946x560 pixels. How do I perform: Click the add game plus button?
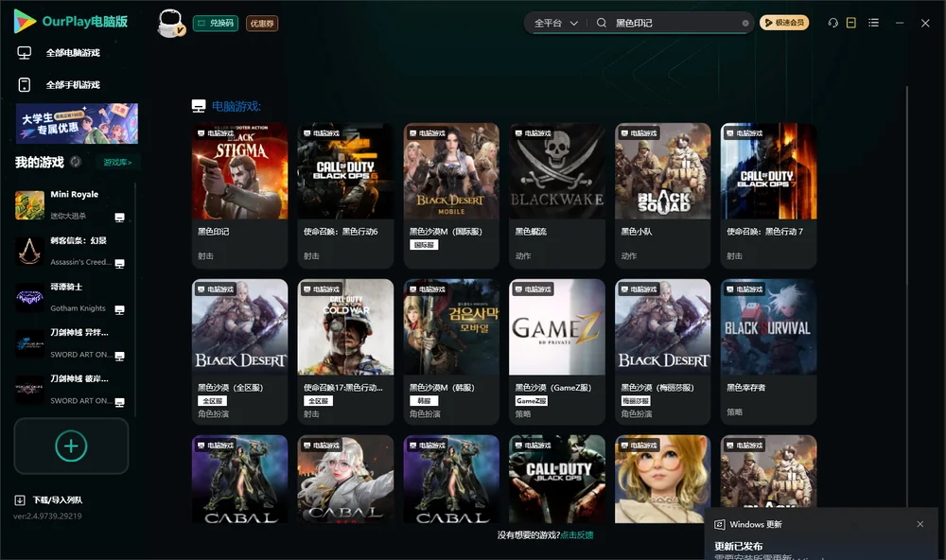click(71, 446)
